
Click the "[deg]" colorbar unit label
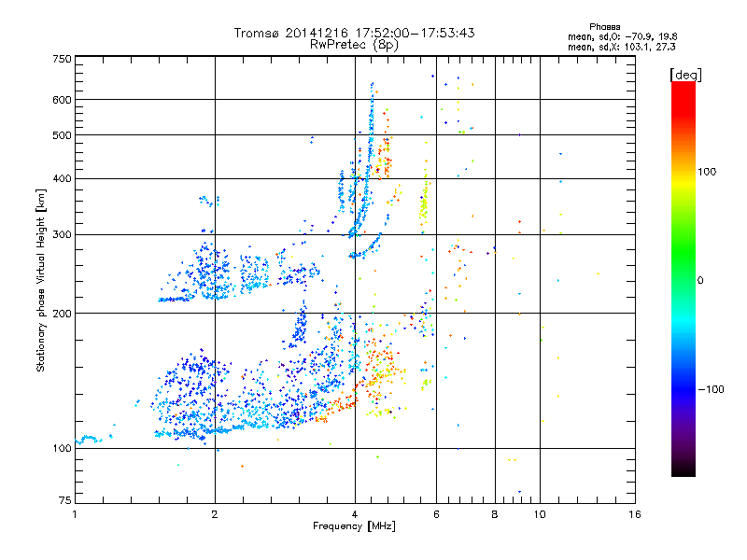coord(685,75)
